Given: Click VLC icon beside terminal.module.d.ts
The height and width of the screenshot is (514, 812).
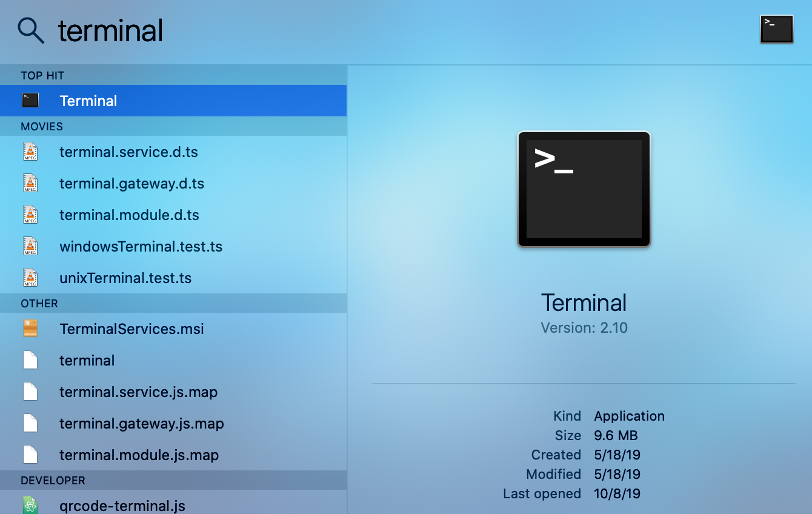Looking at the screenshot, I should 30,215.
